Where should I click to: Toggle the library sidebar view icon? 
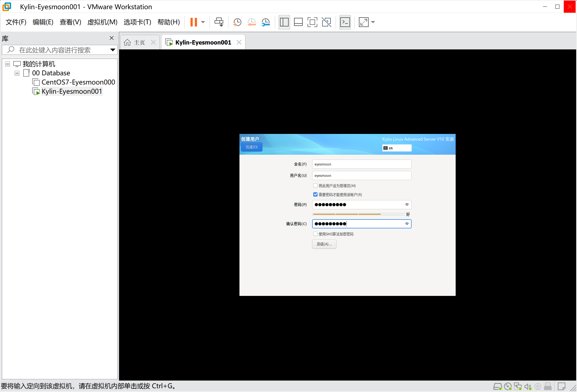tap(284, 22)
